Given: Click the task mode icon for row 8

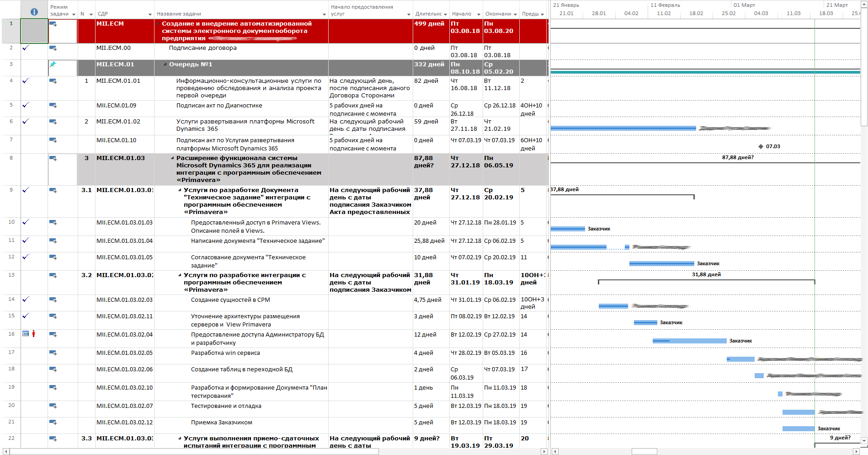Looking at the screenshot, I should click(x=53, y=158).
